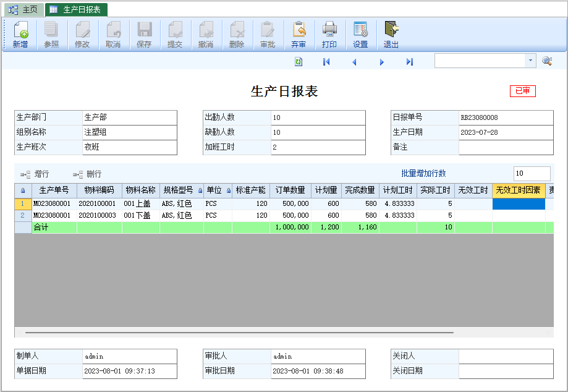Viewport: 568px width, 392px height.
Task: Click the 生产班次 field value 夜班
Action: pos(130,147)
